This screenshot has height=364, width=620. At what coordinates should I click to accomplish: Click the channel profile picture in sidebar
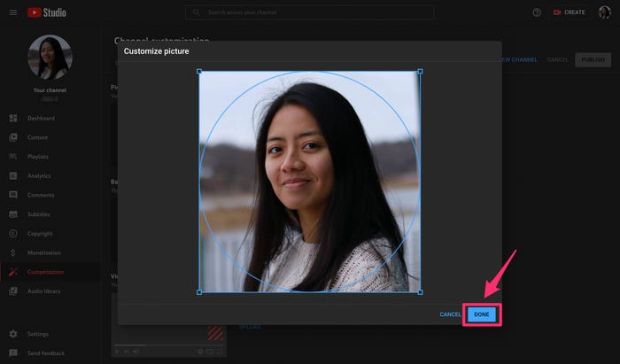point(50,58)
